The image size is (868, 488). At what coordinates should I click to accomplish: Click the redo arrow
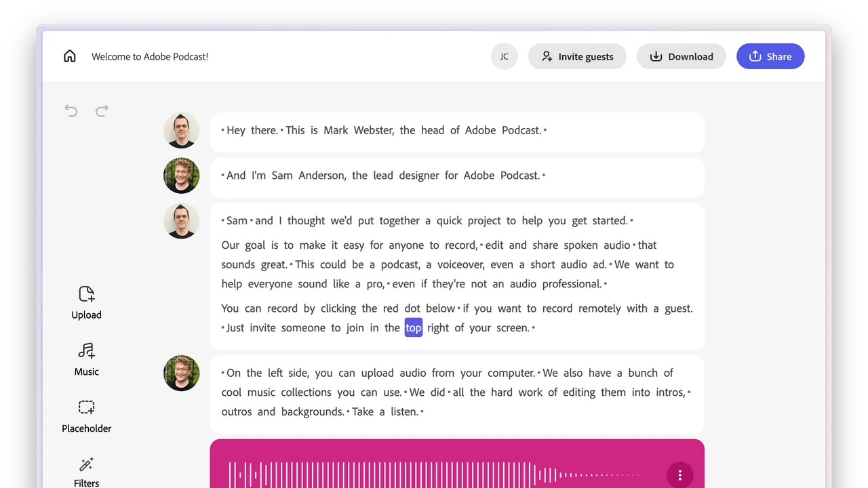point(102,110)
